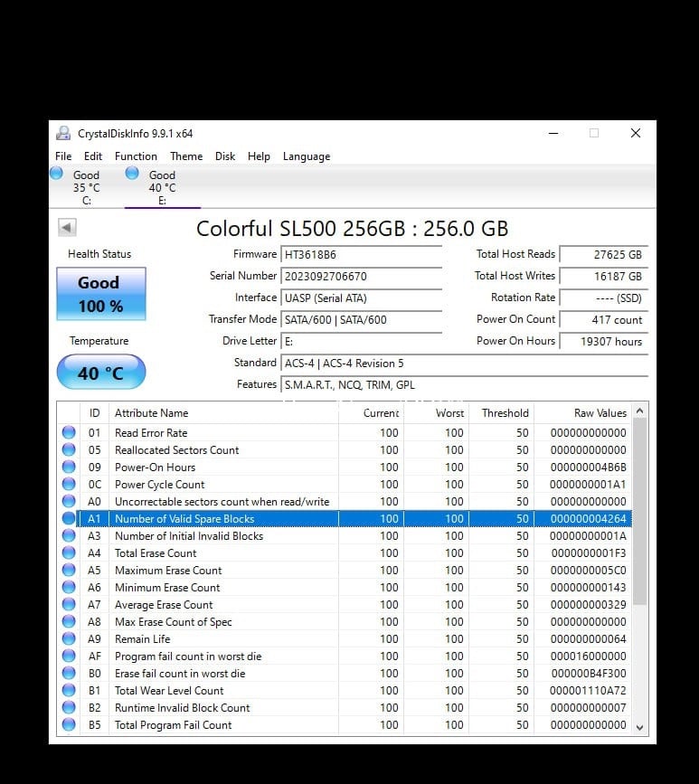Click the Features field
Screen dimensions: 699x784
click(x=465, y=385)
